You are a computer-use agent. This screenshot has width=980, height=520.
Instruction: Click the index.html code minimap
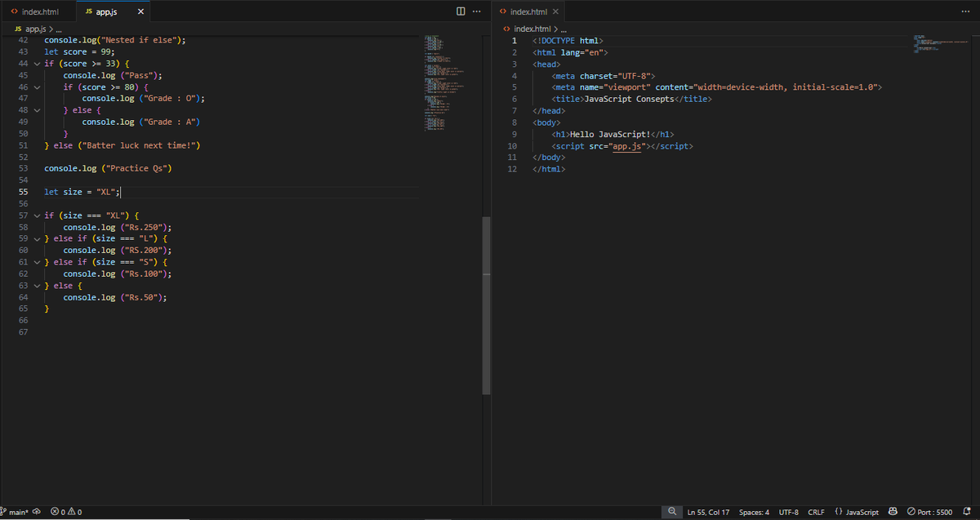coord(942,44)
